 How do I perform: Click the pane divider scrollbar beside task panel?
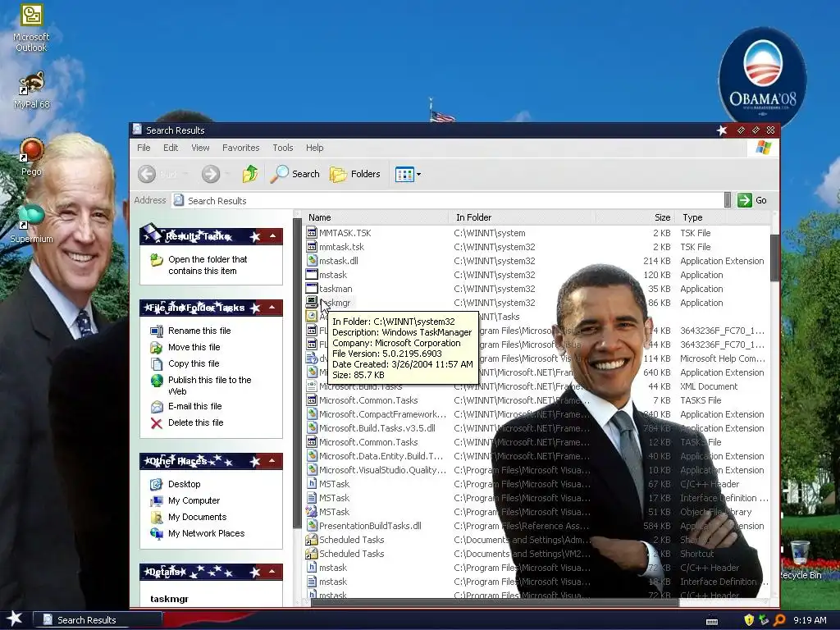click(297, 375)
